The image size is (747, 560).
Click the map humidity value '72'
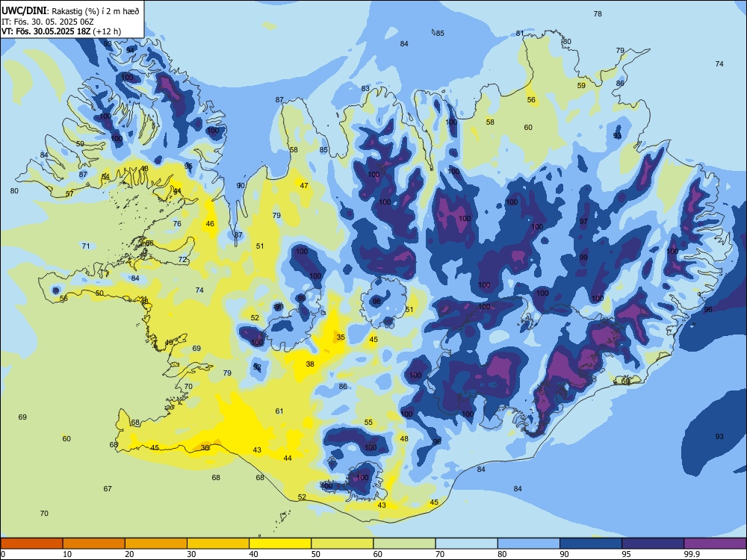pyautogui.click(x=182, y=260)
